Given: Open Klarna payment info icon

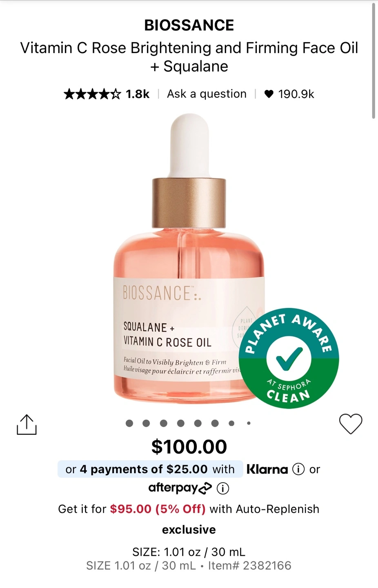Looking at the screenshot, I should 298,469.
